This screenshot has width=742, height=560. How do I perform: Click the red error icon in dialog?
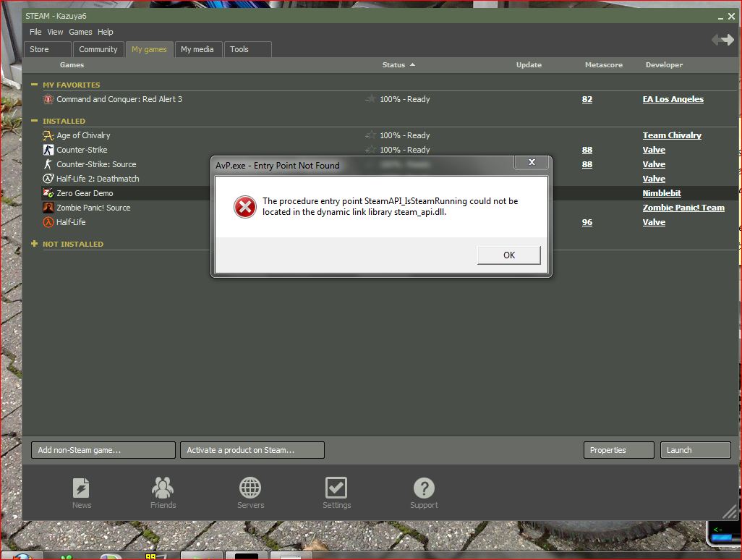point(245,207)
